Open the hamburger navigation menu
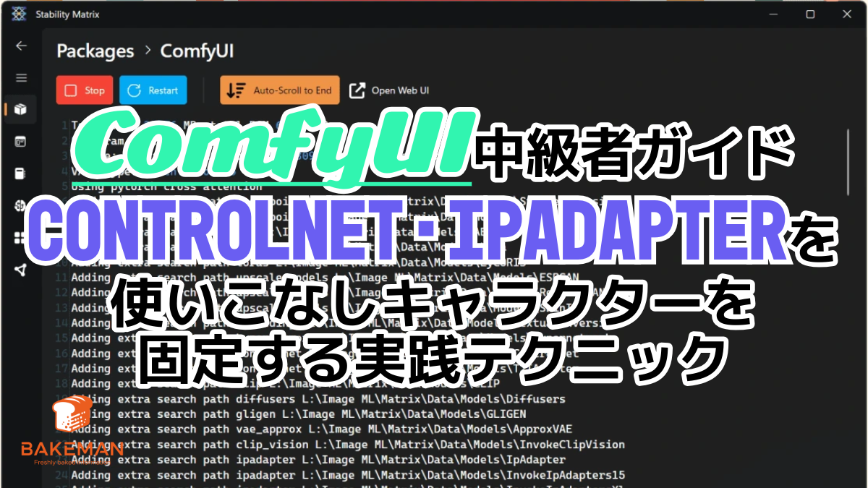 [x=21, y=77]
